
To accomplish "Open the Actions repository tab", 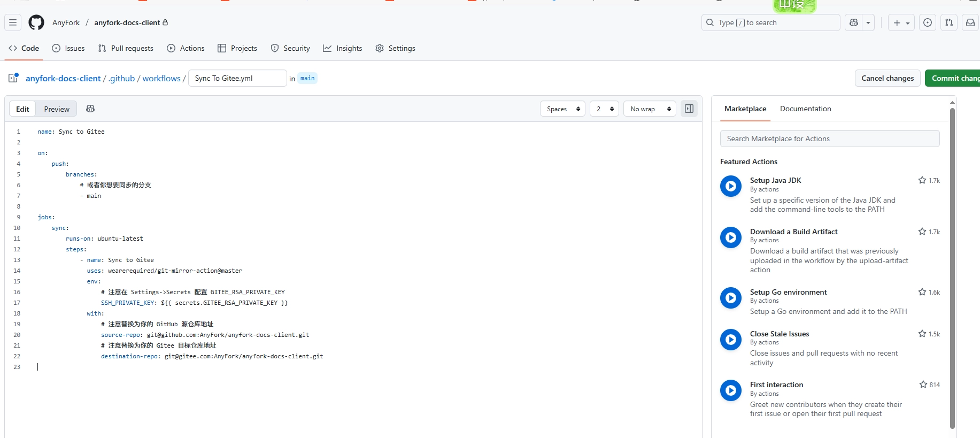I will (186, 48).
